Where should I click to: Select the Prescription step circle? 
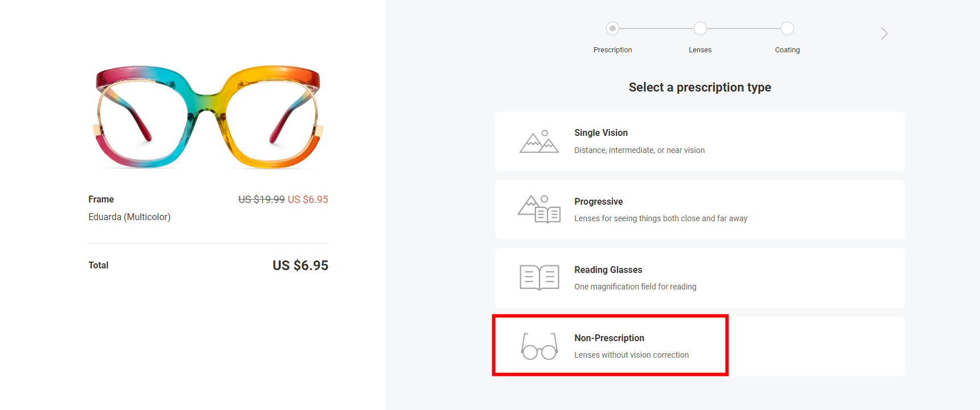(612, 28)
